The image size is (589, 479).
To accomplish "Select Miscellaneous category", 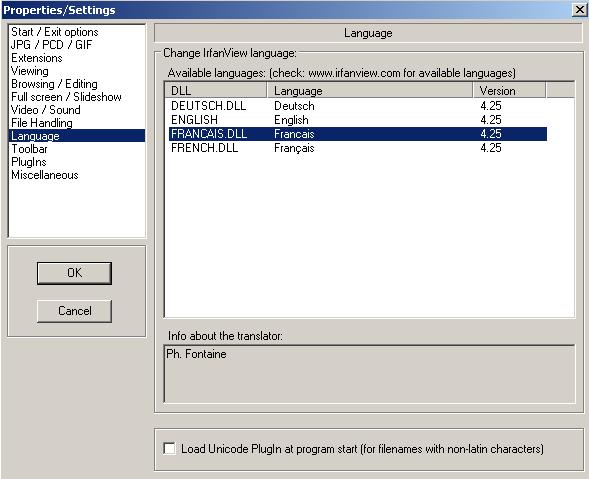I will point(45,175).
